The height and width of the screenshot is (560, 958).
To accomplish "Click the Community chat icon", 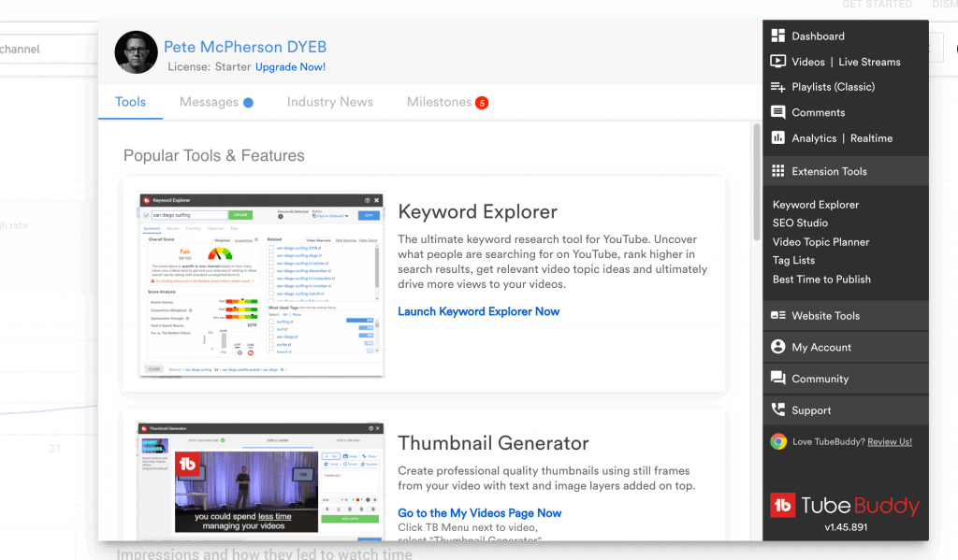I will (777, 378).
